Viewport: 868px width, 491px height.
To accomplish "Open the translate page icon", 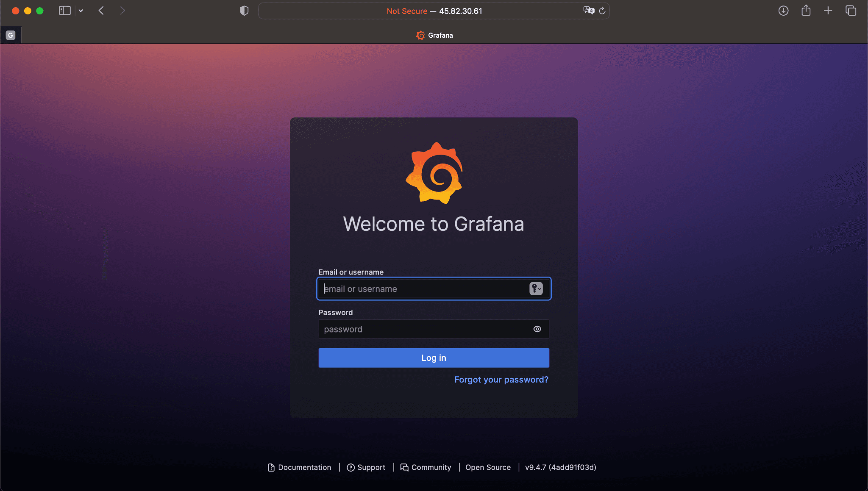I will pyautogui.click(x=589, y=11).
